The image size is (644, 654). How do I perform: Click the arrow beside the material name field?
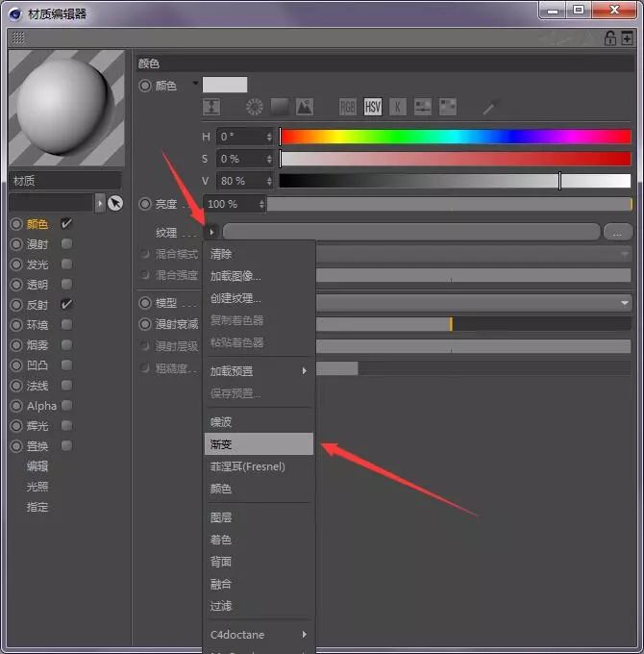pos(100,203)
